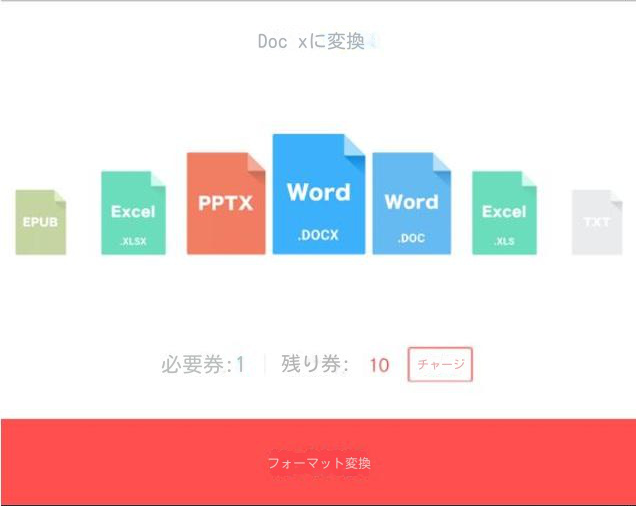Click the small arrow beside the title
This screenshot has height=506, width=636.
pos(372,42)
